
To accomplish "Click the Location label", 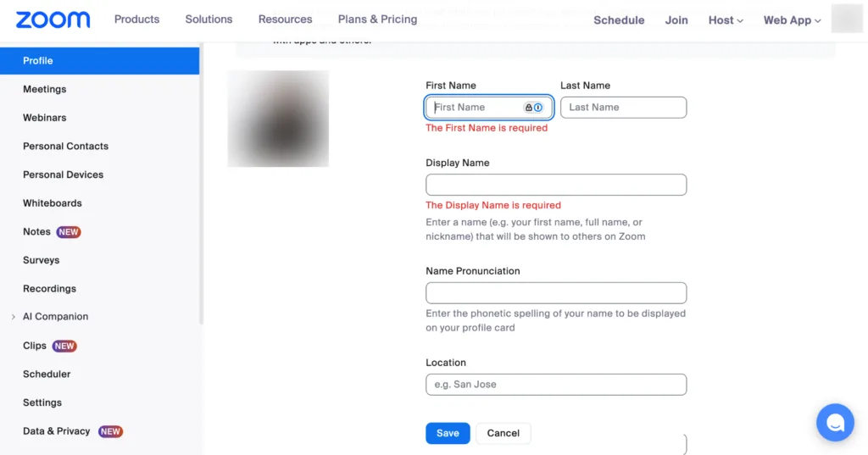I will tap(446, 363).
